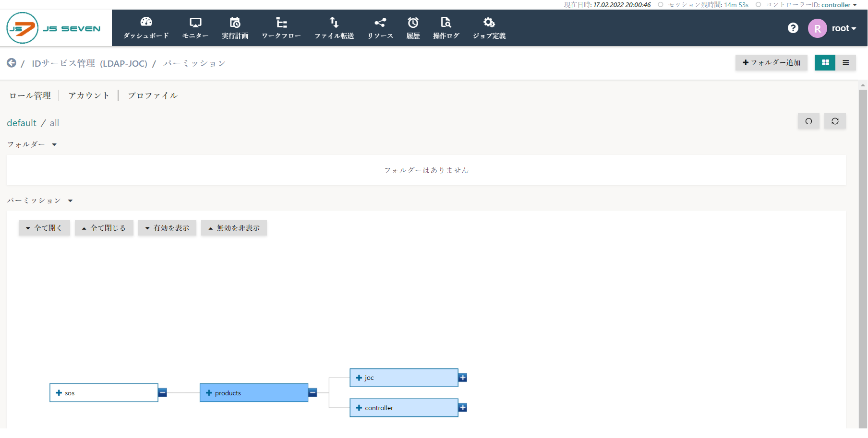
Task: Open the ワークフロー section
Action: 281,27
